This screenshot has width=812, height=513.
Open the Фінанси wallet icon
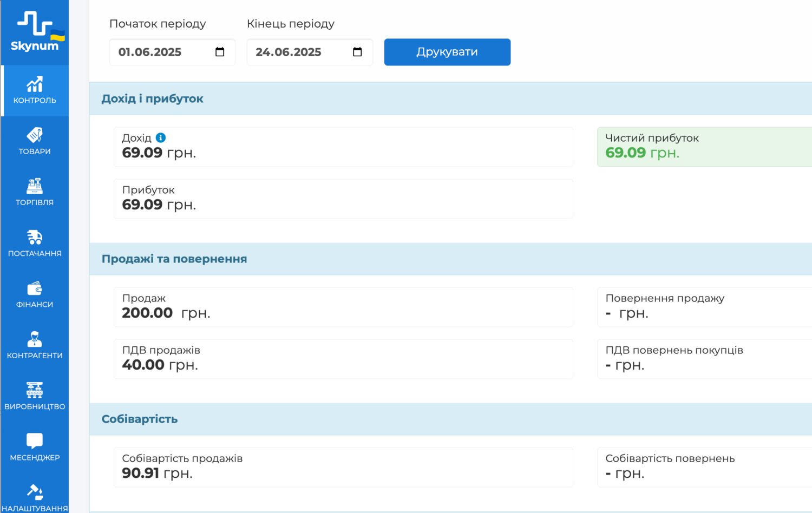click(x=35, y=288)
